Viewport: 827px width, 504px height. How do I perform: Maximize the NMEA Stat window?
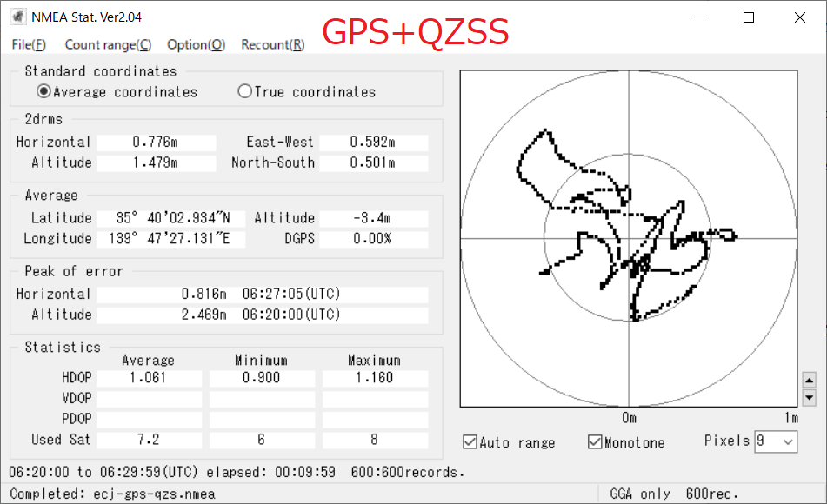[749, 17]
